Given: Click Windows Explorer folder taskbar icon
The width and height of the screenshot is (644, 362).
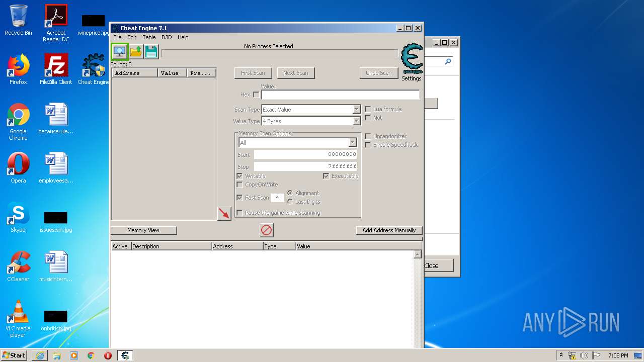Looking at the screenshot, I should point(57,355).
